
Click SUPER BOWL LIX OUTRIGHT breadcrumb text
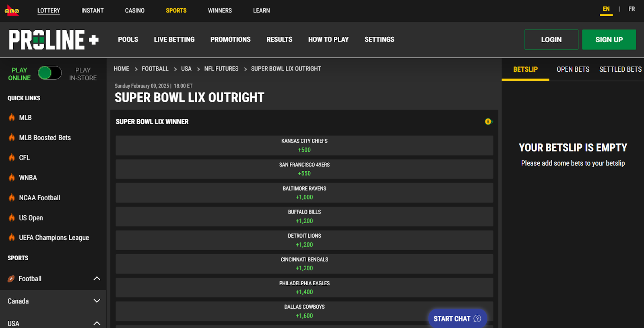(286, 69)
